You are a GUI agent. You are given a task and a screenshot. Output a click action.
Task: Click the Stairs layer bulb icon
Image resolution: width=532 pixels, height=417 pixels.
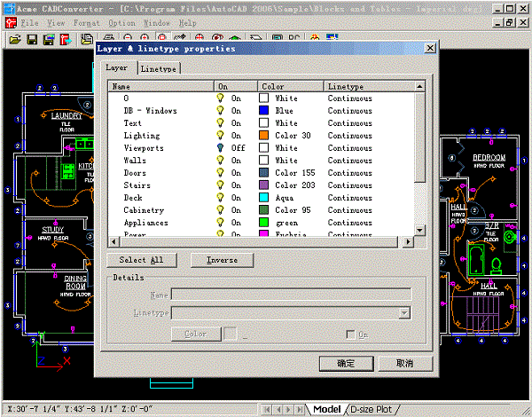click(x=221, y=185)
